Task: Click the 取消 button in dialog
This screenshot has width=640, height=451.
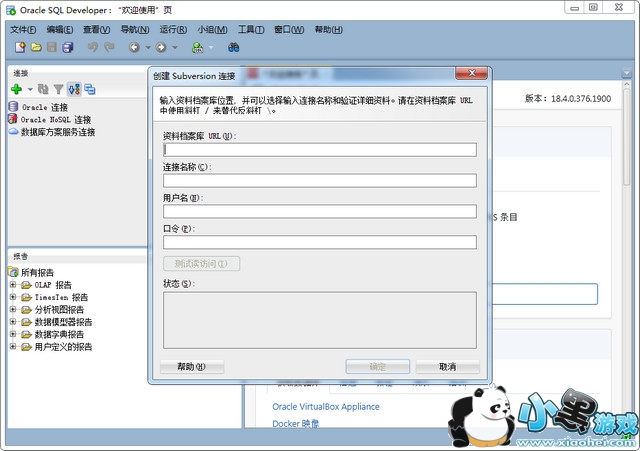Action: point(448,367)
